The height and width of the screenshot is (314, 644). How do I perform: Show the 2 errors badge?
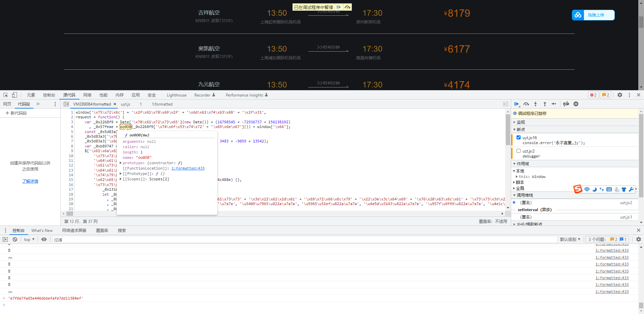point(593,95)
